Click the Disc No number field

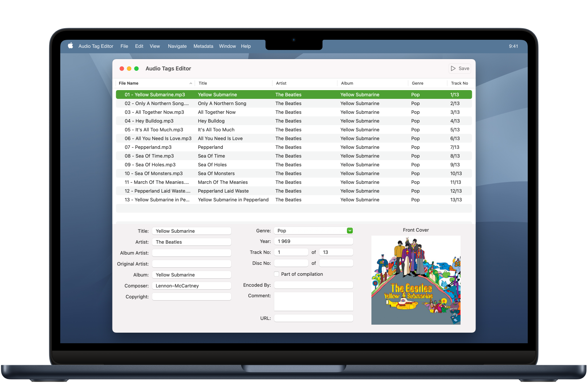point(291,263)
